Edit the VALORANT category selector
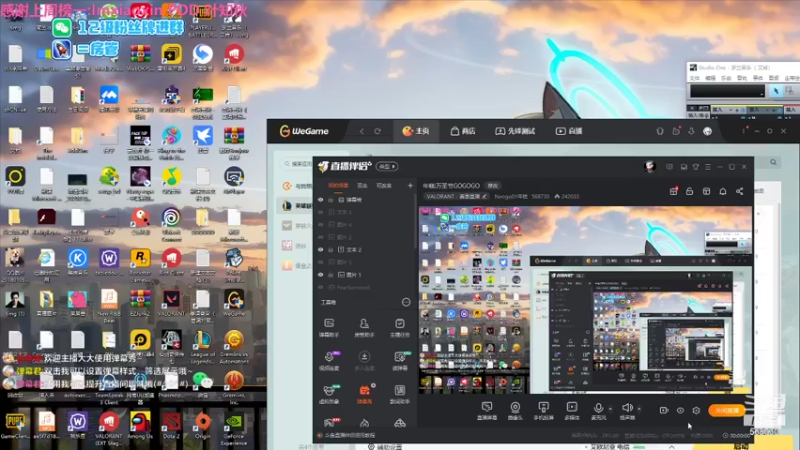 457,196
